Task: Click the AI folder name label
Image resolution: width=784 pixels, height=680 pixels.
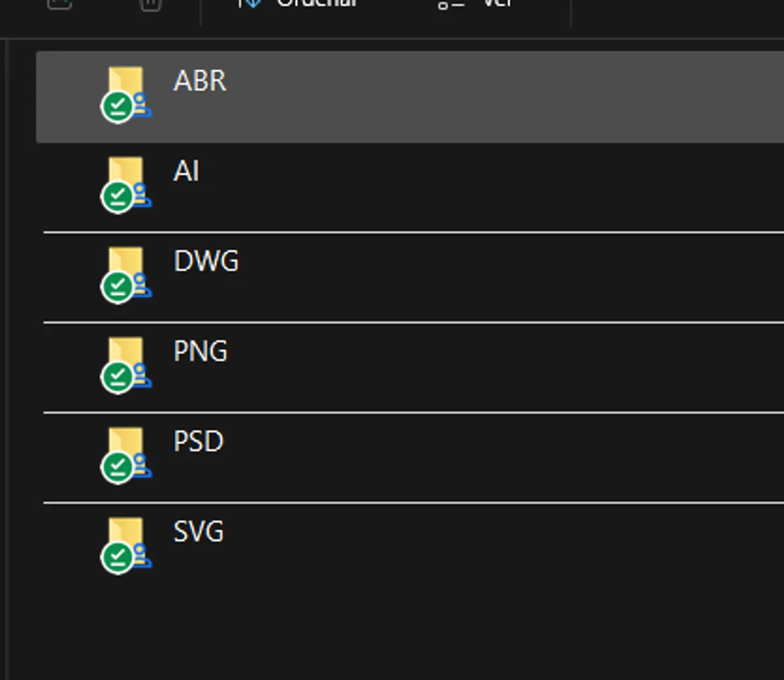Action: click(186, 171)
